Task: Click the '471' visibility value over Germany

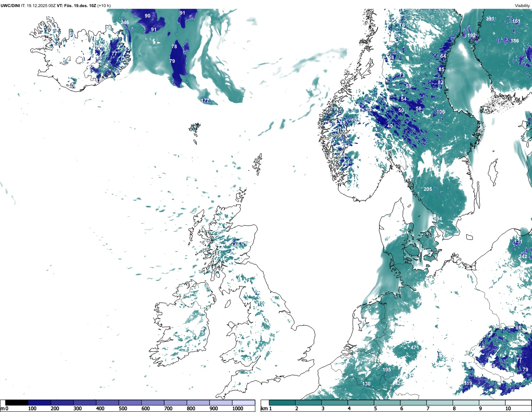Action: [x=415, y=348]
